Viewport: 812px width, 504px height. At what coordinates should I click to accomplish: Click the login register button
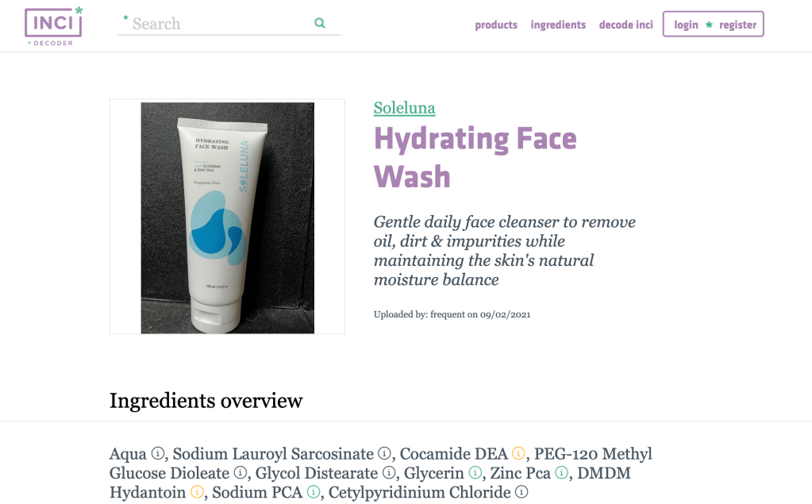click(713, 25)
